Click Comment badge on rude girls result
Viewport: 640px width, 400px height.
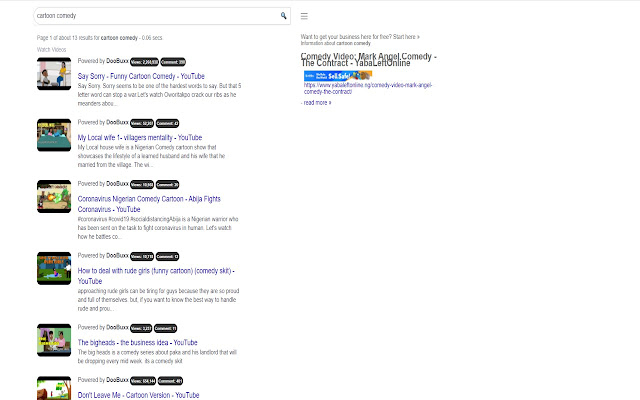(167, 256)
